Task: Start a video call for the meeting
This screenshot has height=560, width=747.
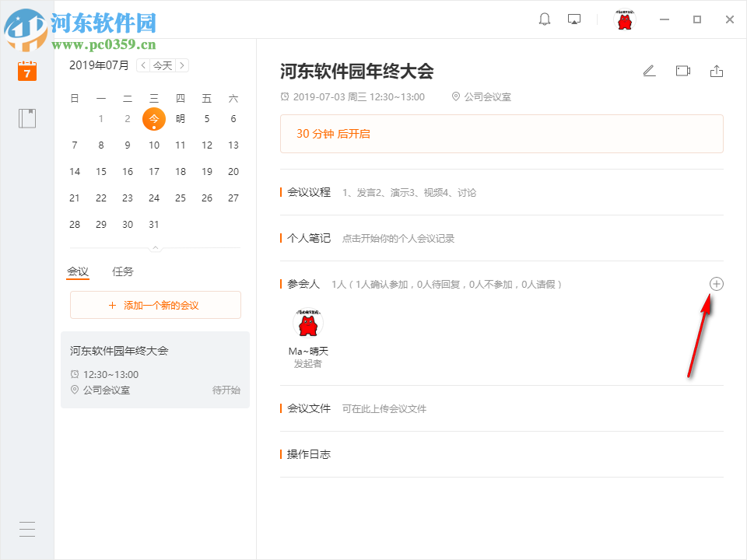Action: (x=682, y=71)
